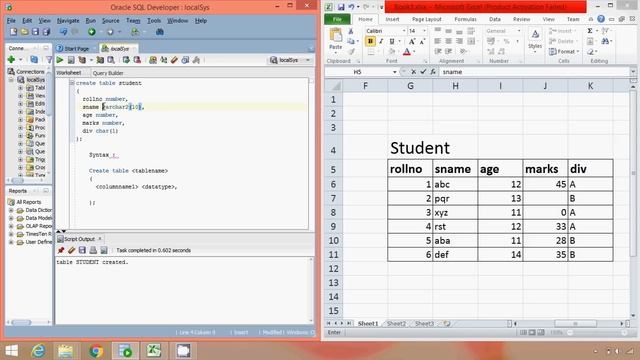Open Internet Explorer from the taskbar
This screenshot has width=640, height=360.
pos(38,351)
